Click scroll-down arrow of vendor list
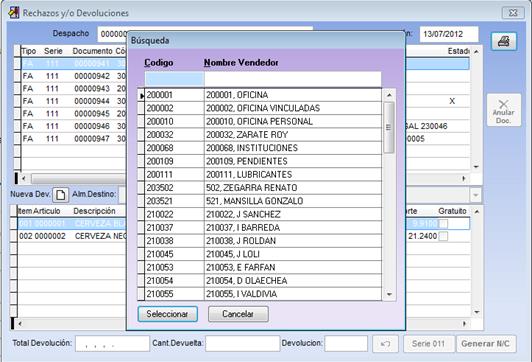 pos(389,294)
